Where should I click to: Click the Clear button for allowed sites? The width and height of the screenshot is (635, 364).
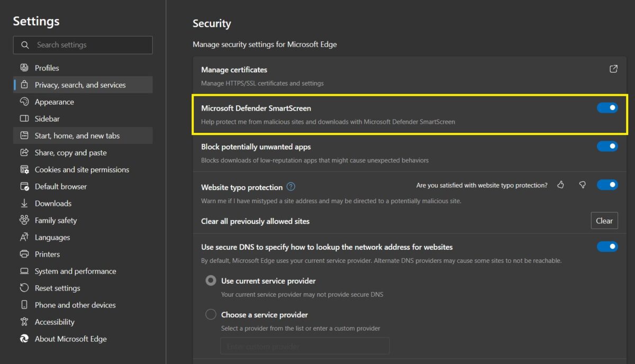tap(604, 221)
